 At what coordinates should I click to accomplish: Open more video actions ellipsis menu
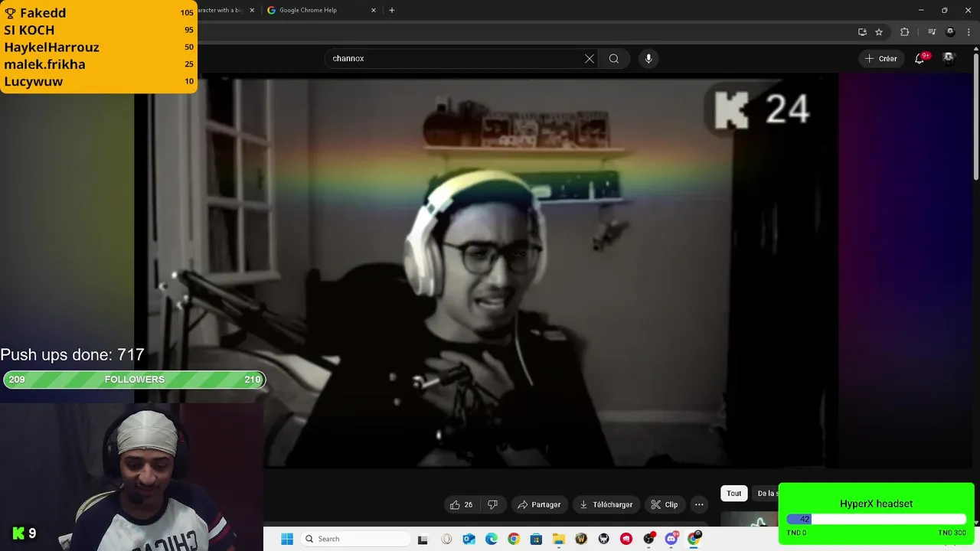click(699, 504)
